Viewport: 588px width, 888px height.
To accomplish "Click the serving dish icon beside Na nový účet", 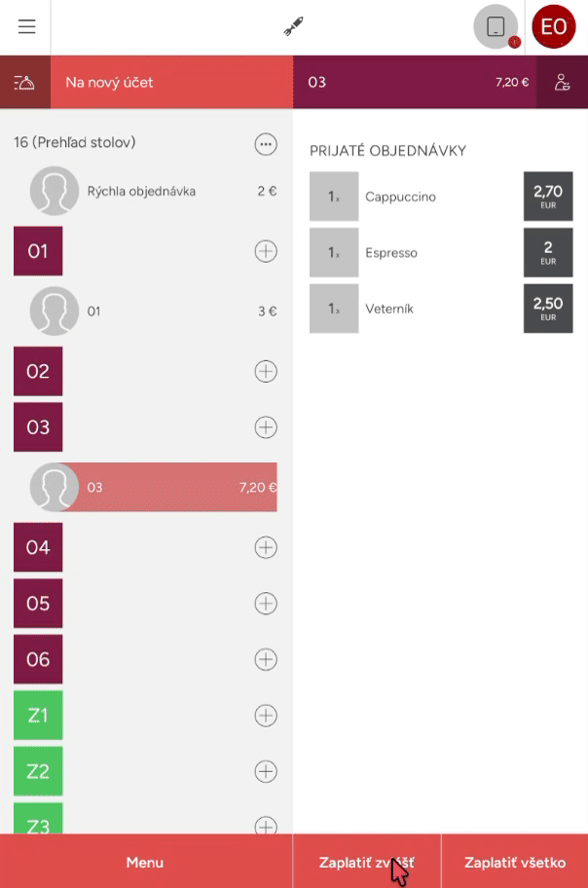I will click(25, 83).
